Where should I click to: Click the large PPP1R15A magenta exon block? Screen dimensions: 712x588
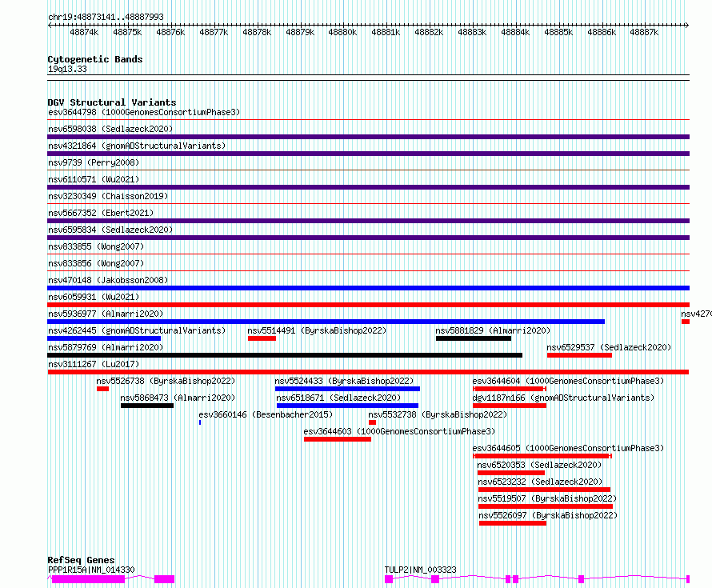88,579
